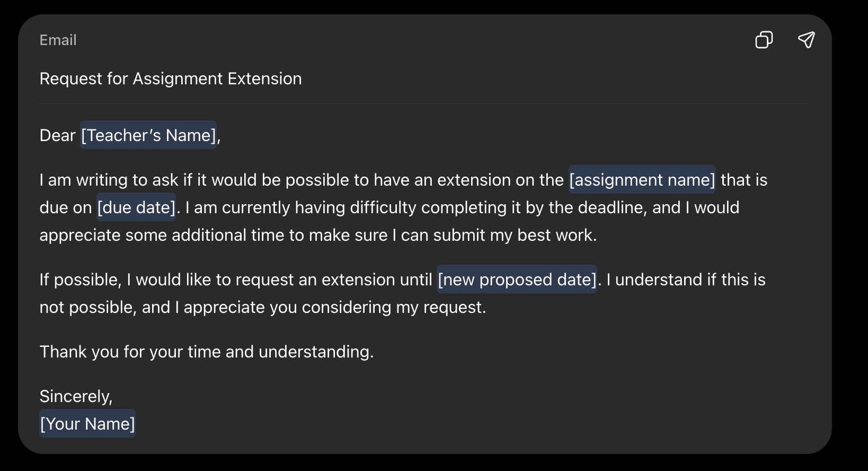Screen dimensions: 868x471
Task: Select the [Your Name] signature placeholder
Action: click(87, 424)
